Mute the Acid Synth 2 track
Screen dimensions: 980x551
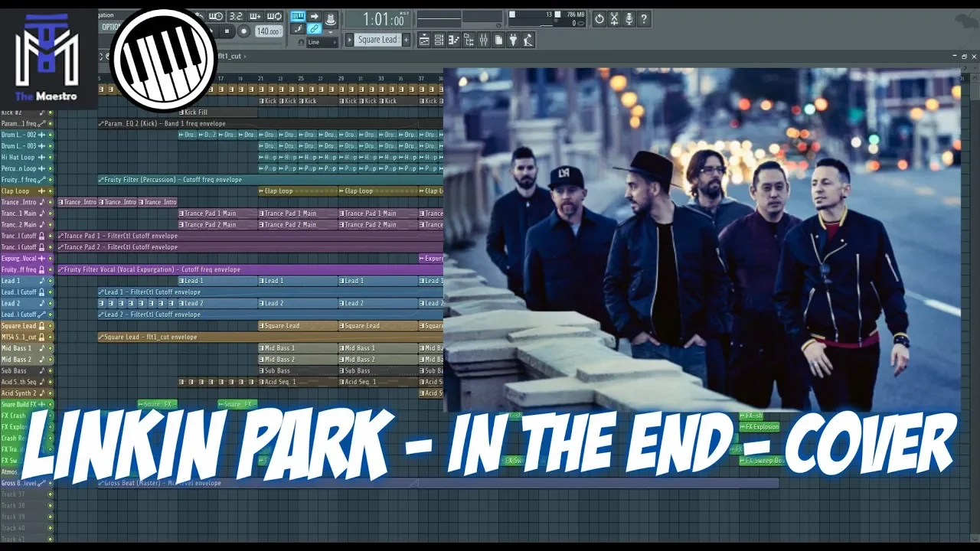tap(51, 393)
